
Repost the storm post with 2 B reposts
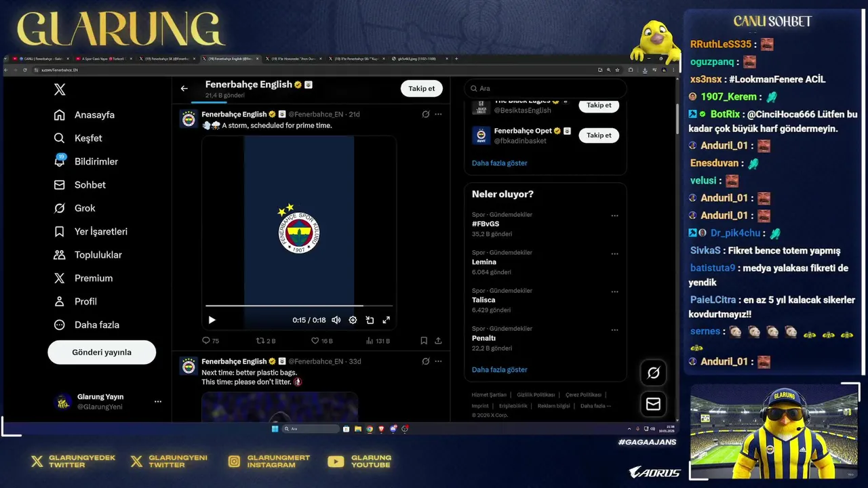pos(266,341)
